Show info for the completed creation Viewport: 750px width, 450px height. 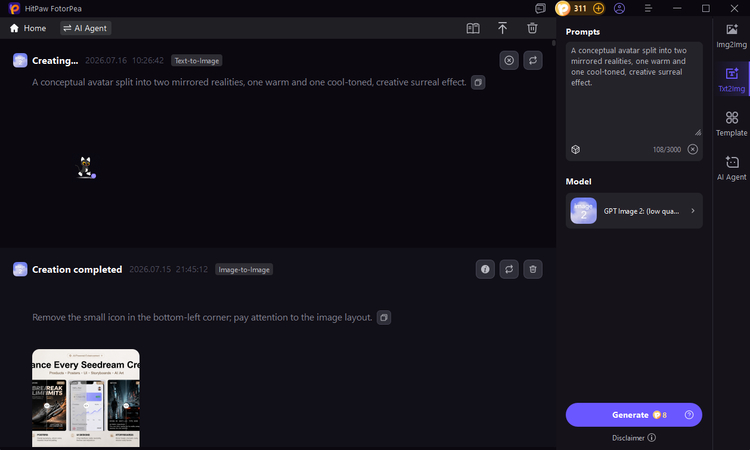click(x=485, y=269)
